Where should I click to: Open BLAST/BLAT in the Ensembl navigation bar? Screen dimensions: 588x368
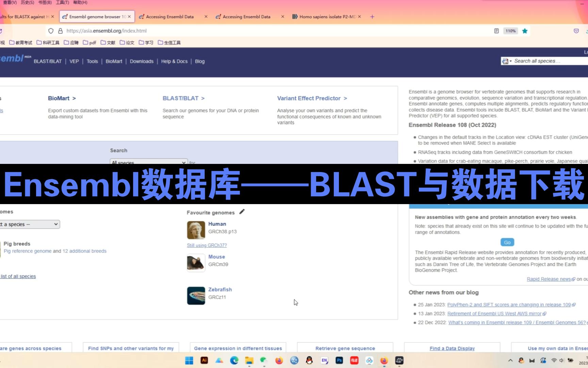point(48,61)
